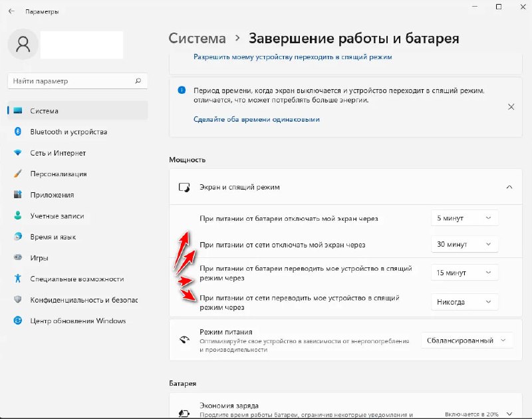Click the Конфиденциальность shield icon
The image size is (532, 419).
[18, 299]
